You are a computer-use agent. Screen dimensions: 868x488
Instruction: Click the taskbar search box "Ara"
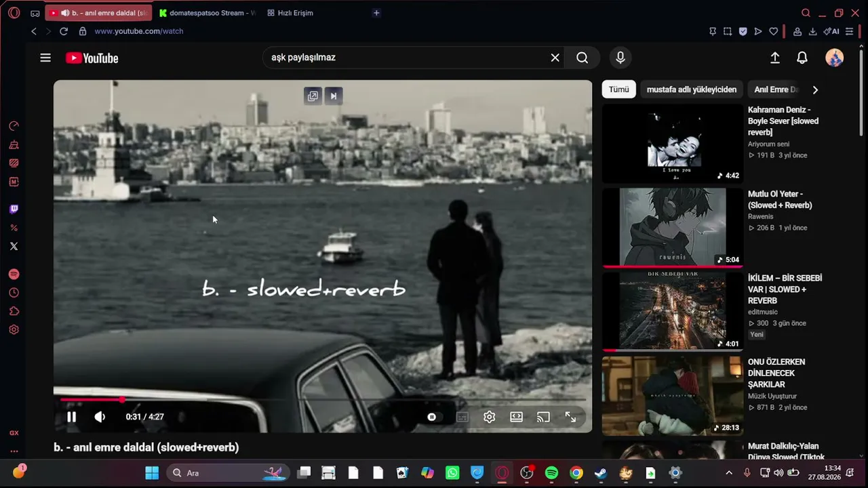228,473
